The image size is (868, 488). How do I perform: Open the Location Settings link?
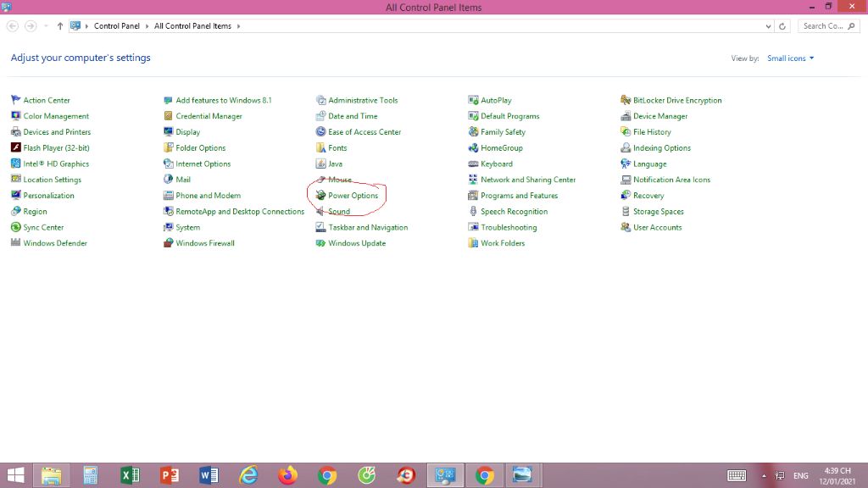[52, 180]
